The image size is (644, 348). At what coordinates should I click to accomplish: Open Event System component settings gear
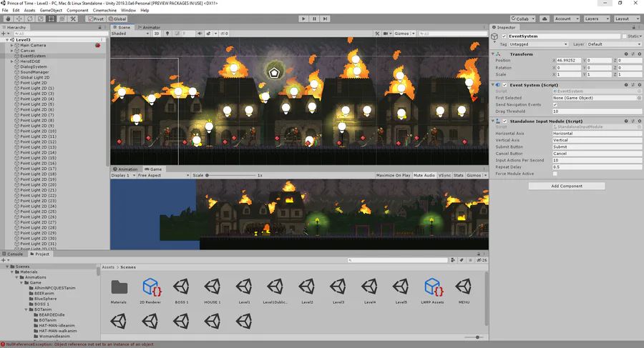(x=640, y=85)
